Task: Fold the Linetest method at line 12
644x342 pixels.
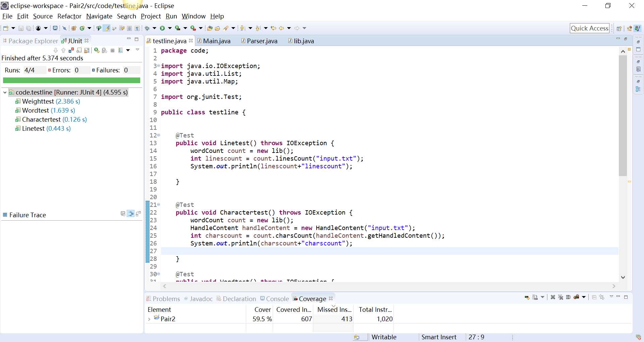Action: tap(159, 135)
